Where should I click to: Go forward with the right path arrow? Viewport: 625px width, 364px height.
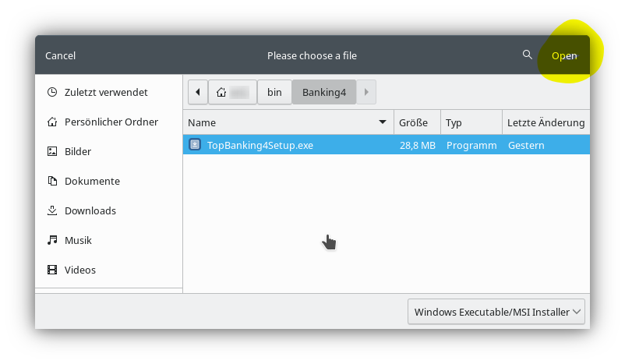click(x=366, y=92)
